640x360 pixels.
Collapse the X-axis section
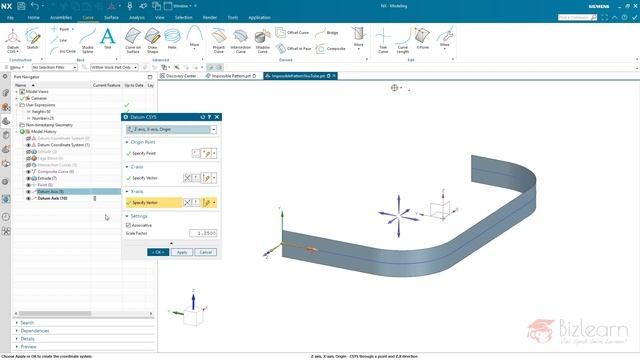[x=127, y=191]
